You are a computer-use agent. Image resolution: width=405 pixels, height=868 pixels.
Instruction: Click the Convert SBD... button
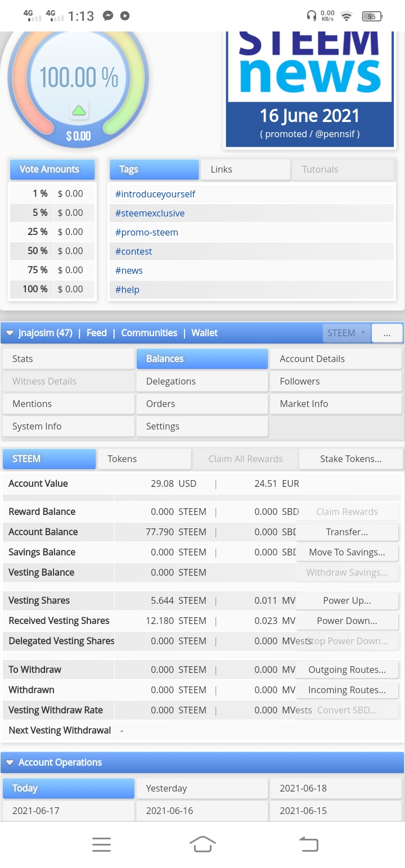[x=347, y=710]
